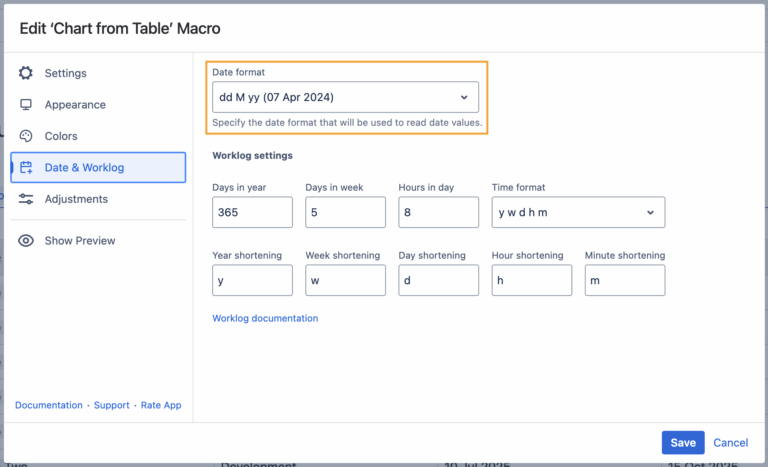Switch to the Appearance tab
The image size is (768, 467).
(x=75, y=105)
